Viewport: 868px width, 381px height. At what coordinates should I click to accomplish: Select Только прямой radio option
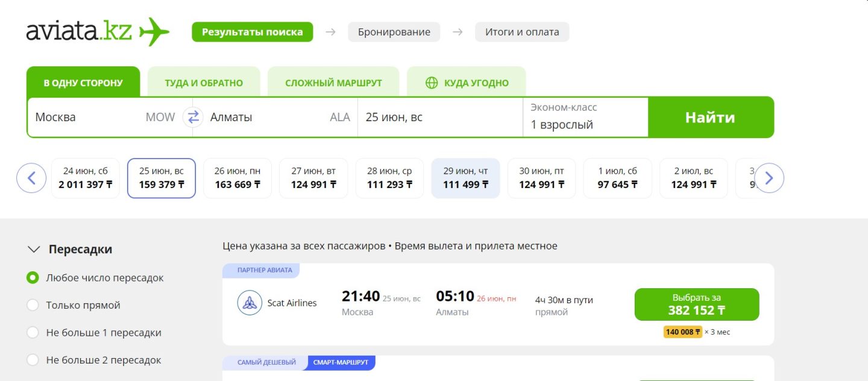[33, 305]
